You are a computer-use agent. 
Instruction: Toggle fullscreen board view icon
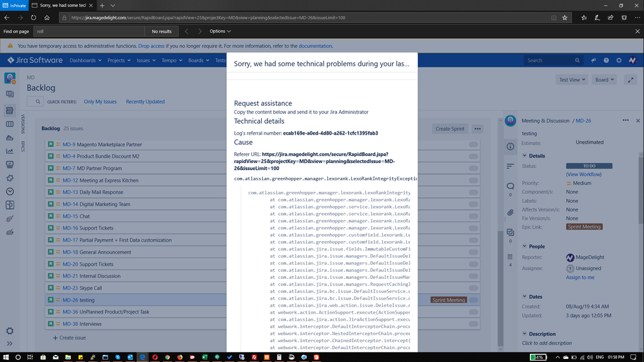click(x=630, y=80)
